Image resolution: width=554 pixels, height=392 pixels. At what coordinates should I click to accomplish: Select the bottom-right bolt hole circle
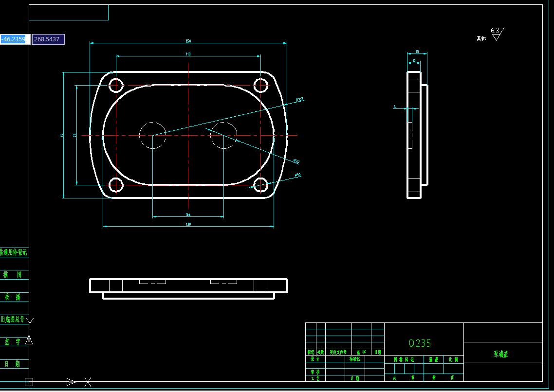261,185
